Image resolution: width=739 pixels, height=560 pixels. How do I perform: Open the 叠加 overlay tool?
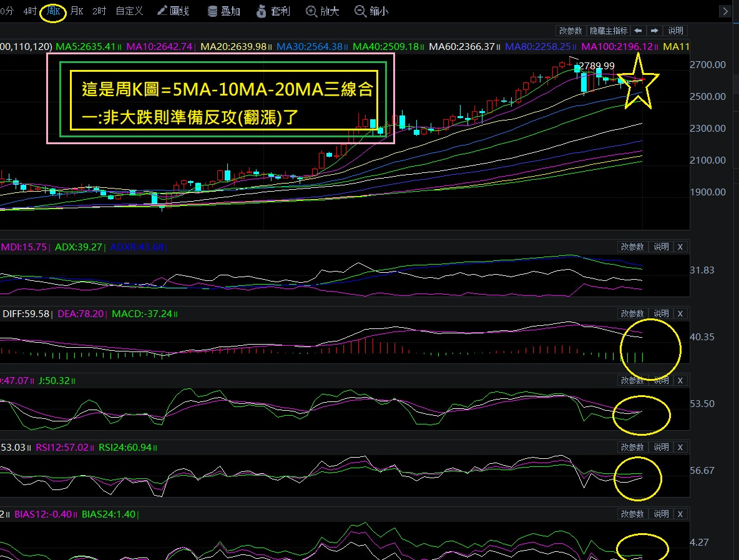point(223,11)
